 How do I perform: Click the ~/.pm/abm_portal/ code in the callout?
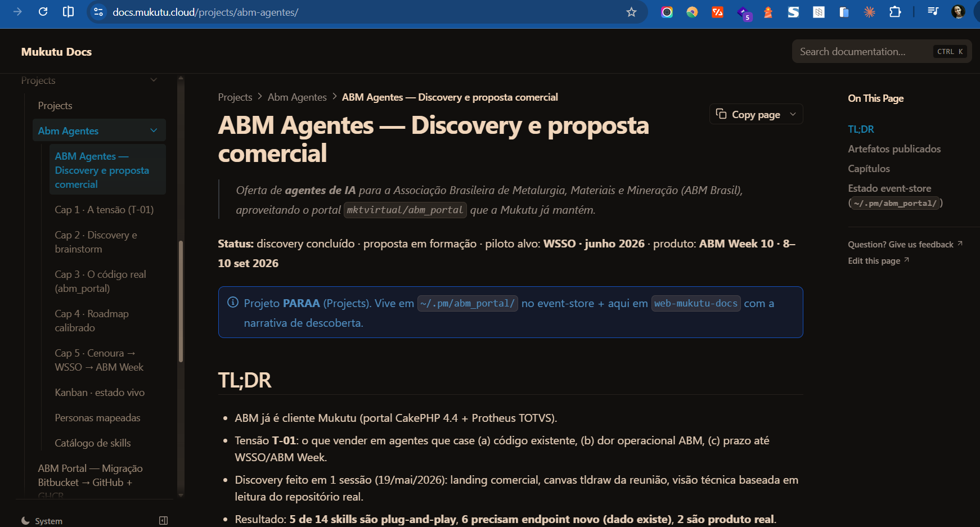point(467,303)
